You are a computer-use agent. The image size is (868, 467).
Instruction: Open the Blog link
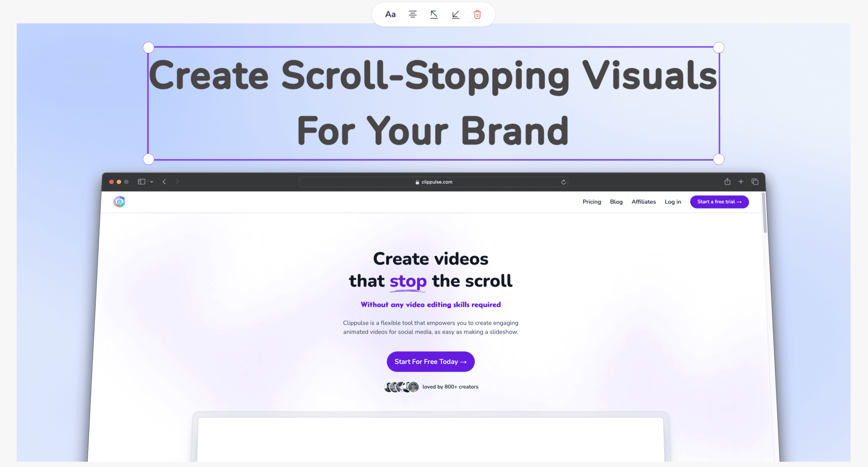(616, 202)
